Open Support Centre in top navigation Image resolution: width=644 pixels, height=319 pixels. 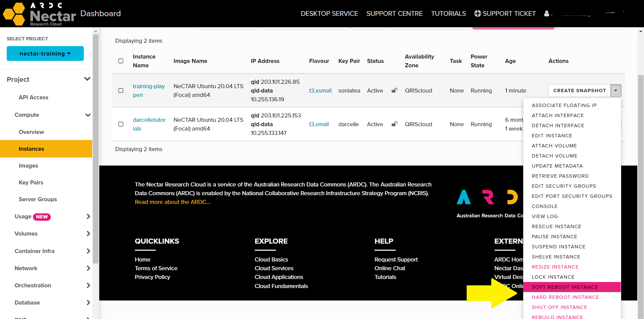click(394, 13)
